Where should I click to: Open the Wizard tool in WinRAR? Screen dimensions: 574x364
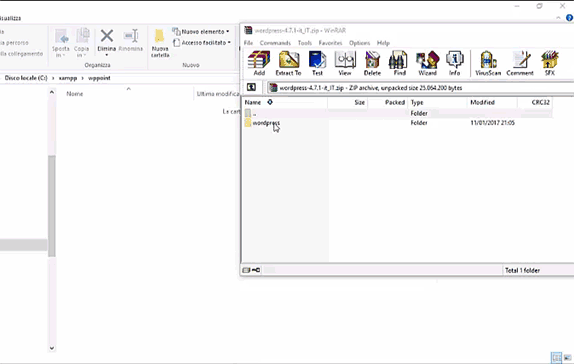click(x=427, y=63)
